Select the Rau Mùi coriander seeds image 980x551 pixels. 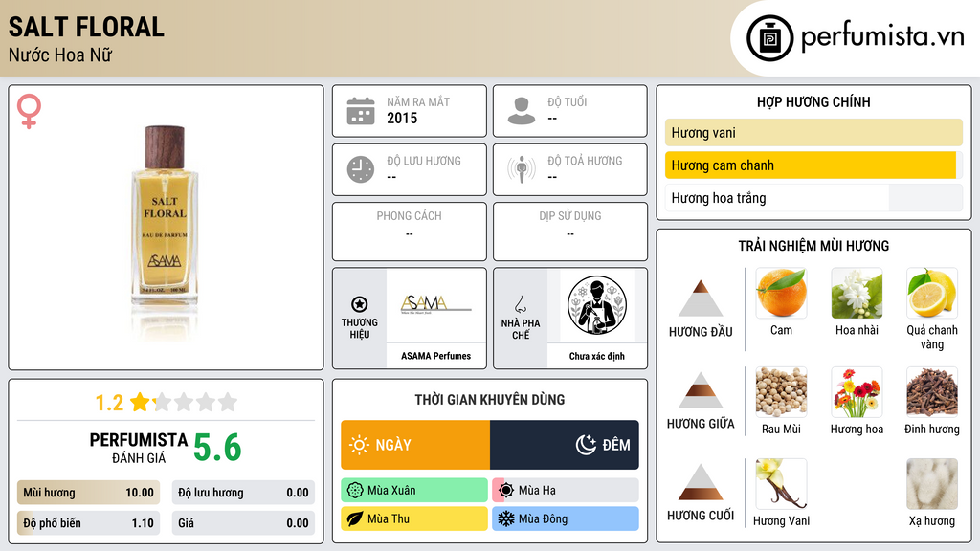pyautogui.click(x=781, y=391)
